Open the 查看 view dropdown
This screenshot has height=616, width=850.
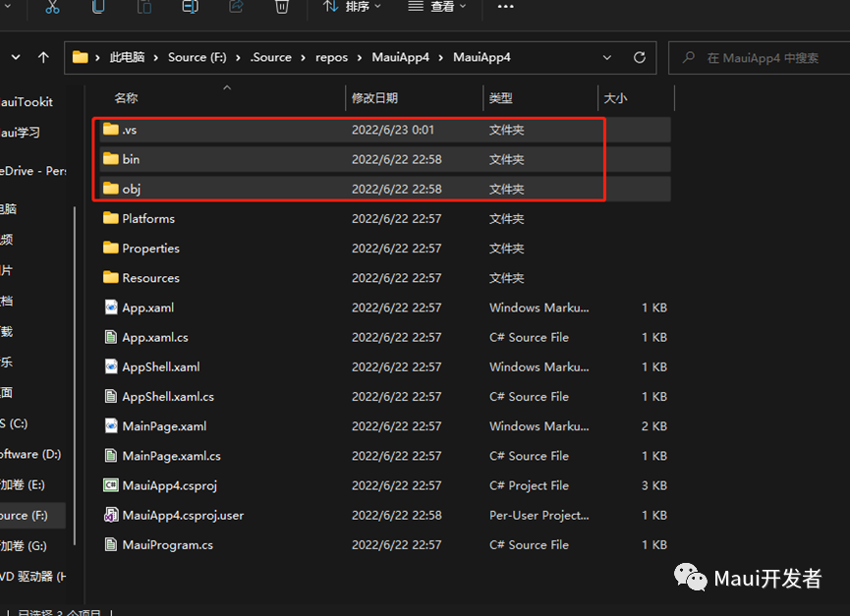pyautogui.click(x=437, y=7)
